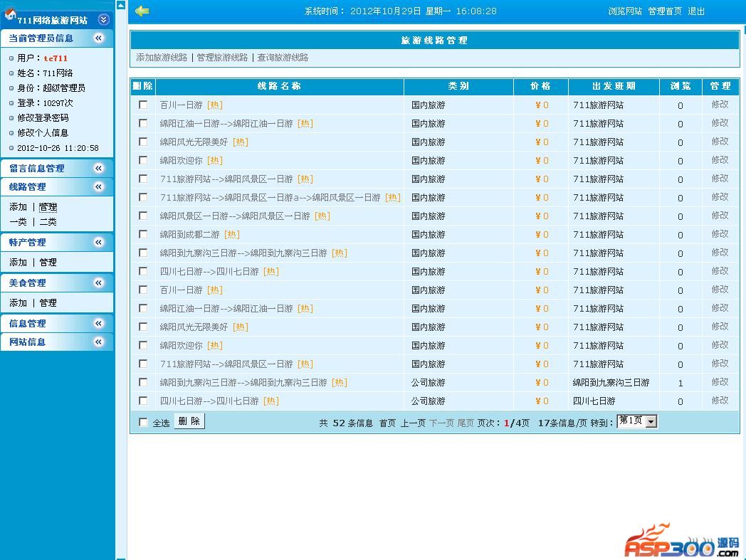Click 上一页 in pagination

[x=413, y=423]
